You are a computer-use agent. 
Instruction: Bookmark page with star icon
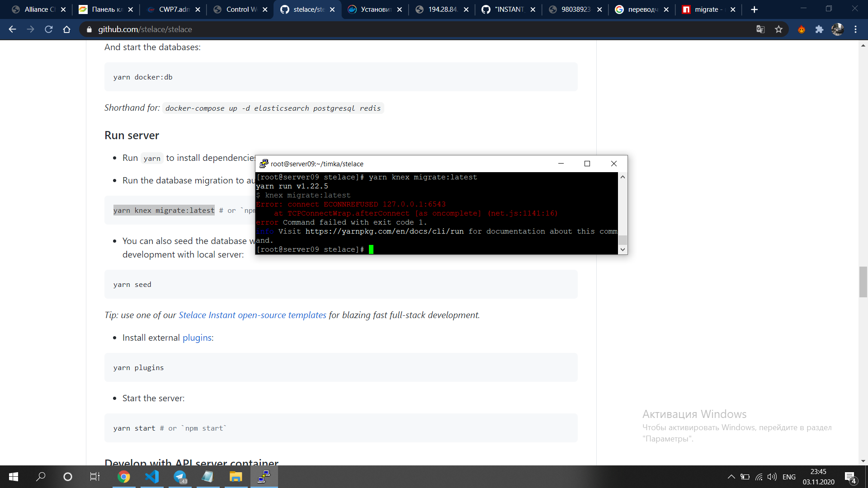click(x=778, y=29)
